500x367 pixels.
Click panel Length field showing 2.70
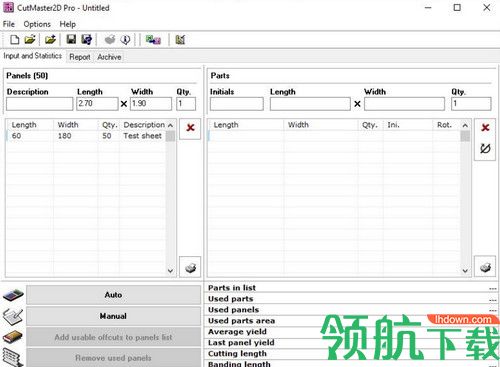click(x=97, y=104)
